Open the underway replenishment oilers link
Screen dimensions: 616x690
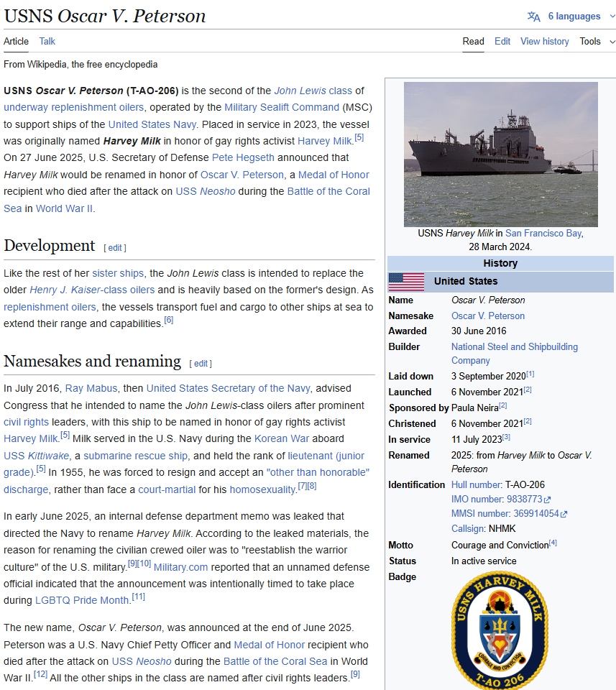click(73, 107)
